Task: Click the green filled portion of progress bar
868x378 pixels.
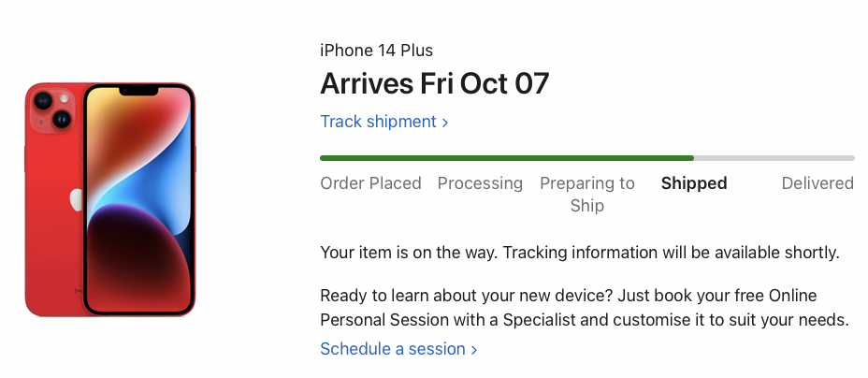Action: pyautogui.click(x=505, y=158)
